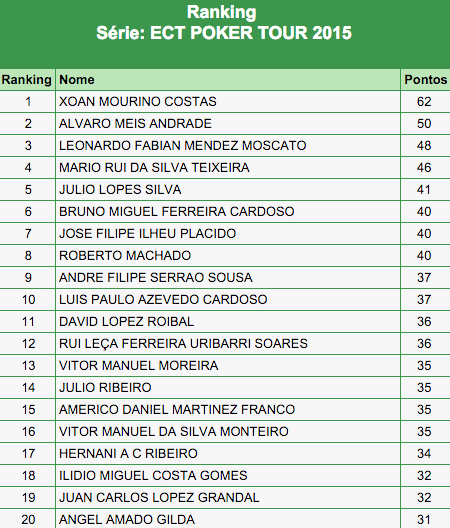Click the Pontos column header
450x528 pixels.
[425, 80]
